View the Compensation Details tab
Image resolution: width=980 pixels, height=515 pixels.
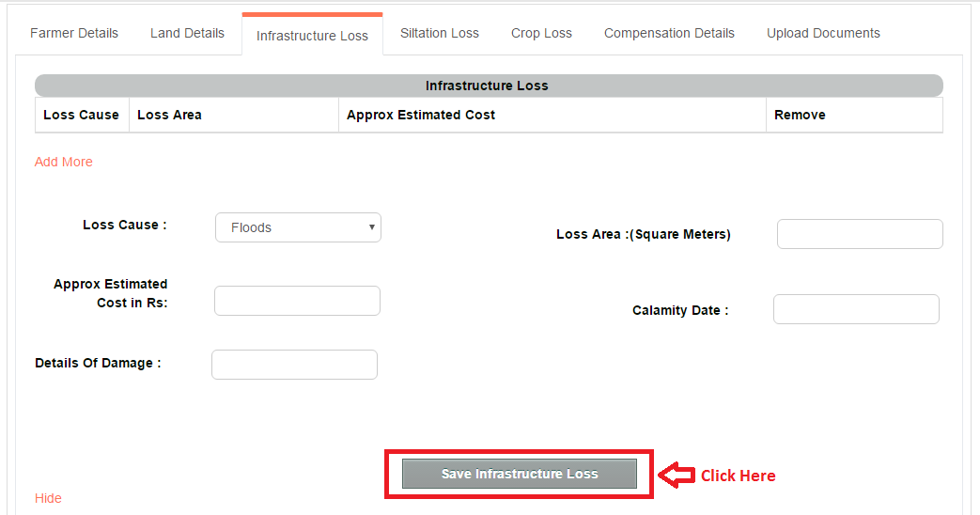coord(669,33)
